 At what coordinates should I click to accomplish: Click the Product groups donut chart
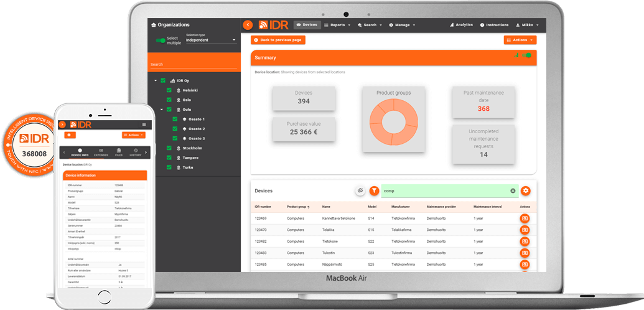point(393,123)
